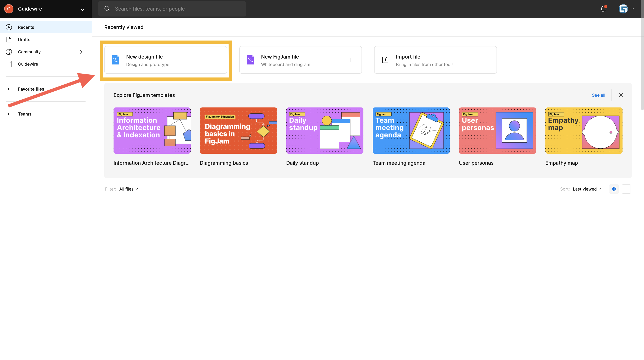Click the search magnifier icon
The height and width of the screenshot is (360, 644).
[107, 9]
